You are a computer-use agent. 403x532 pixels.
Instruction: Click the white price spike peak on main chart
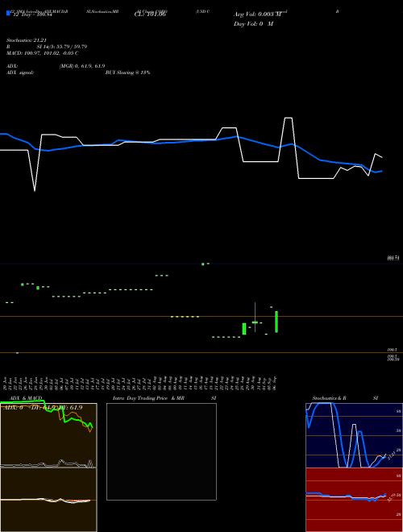coord(289,118)
